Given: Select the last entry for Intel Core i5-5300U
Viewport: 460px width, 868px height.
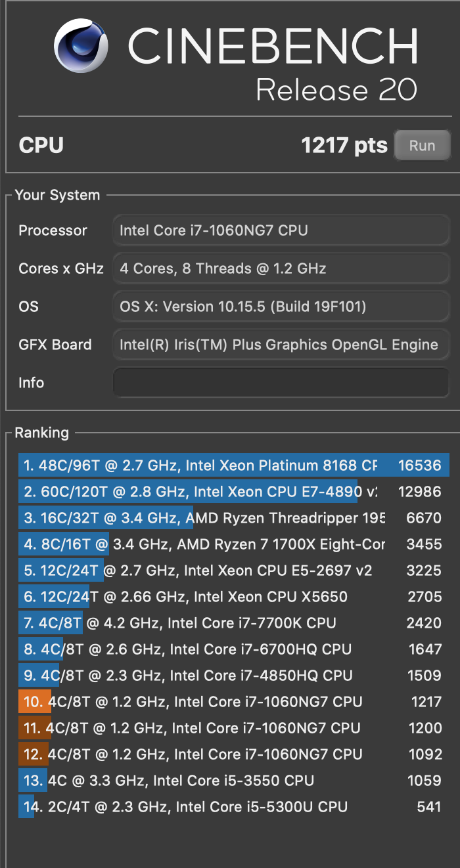Looking at the screenshot, I should [230, 806].
